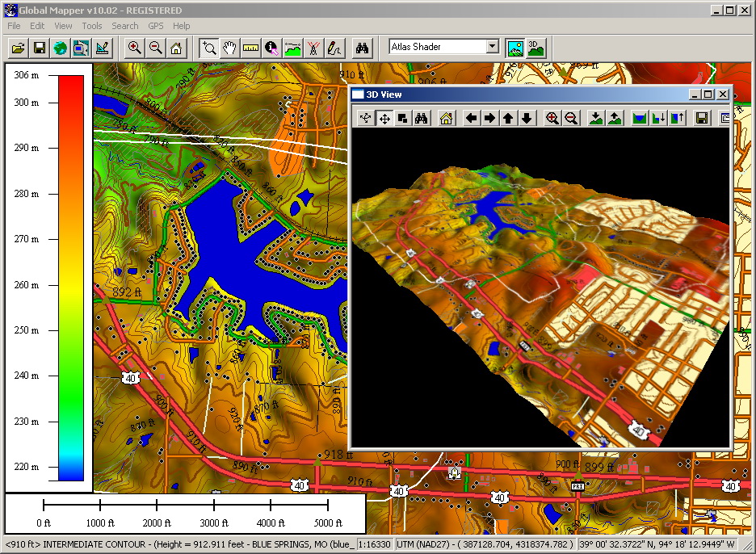This screenshot has height=554, width=756.
Task: Open the Tools menu
Action: coord(91,26)
